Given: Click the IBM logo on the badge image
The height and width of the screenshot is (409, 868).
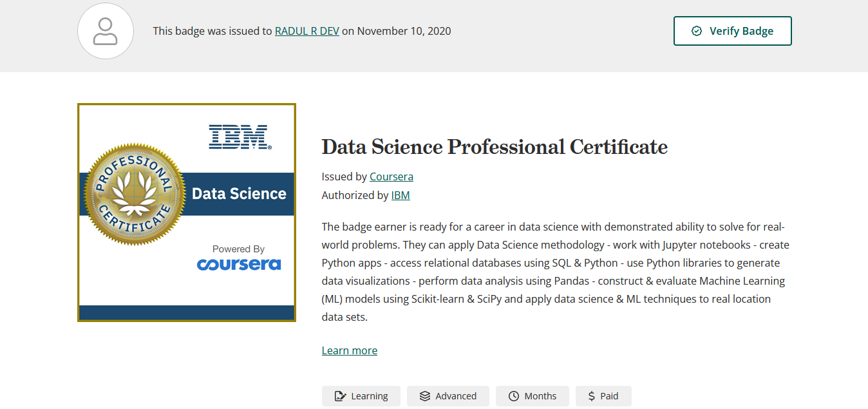Looking at the screenshot, I should pos(239,136).
